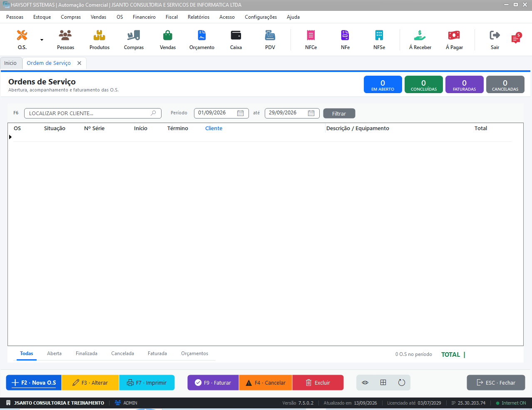
Task: Open the À Pagar money icon
Action: pos(454,40)
